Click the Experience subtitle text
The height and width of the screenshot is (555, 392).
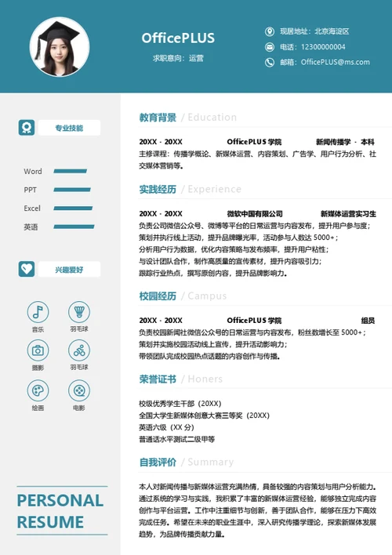[x=214, y=190]
